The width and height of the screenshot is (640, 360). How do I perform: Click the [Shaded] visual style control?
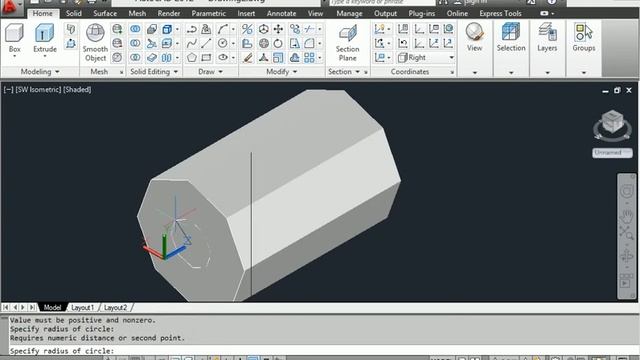click(x=77, y=89)
